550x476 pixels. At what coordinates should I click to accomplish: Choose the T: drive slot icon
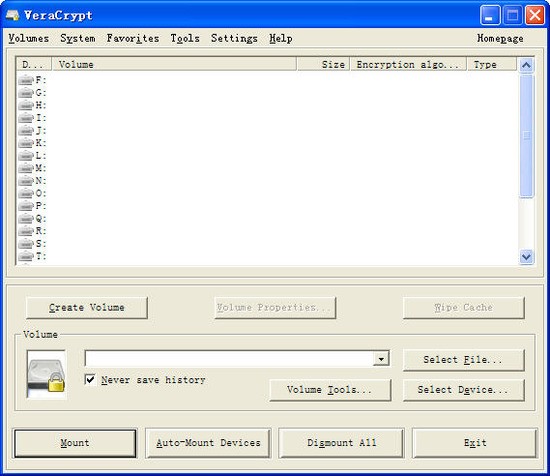26,256
